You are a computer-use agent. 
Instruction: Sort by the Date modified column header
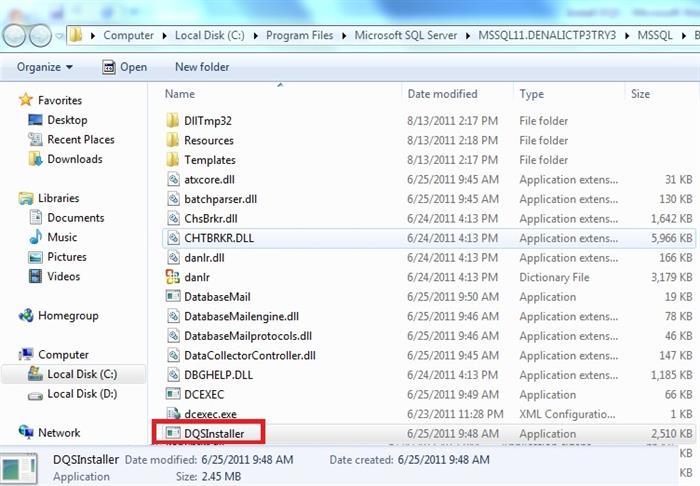[x=442, y=94]
